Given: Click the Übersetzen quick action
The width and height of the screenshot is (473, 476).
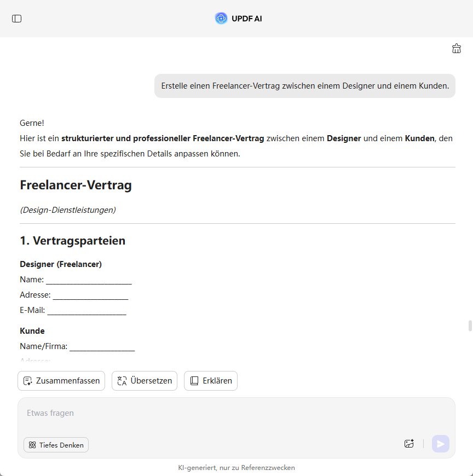Looking at the screenshot, I should tap(145, 381).
